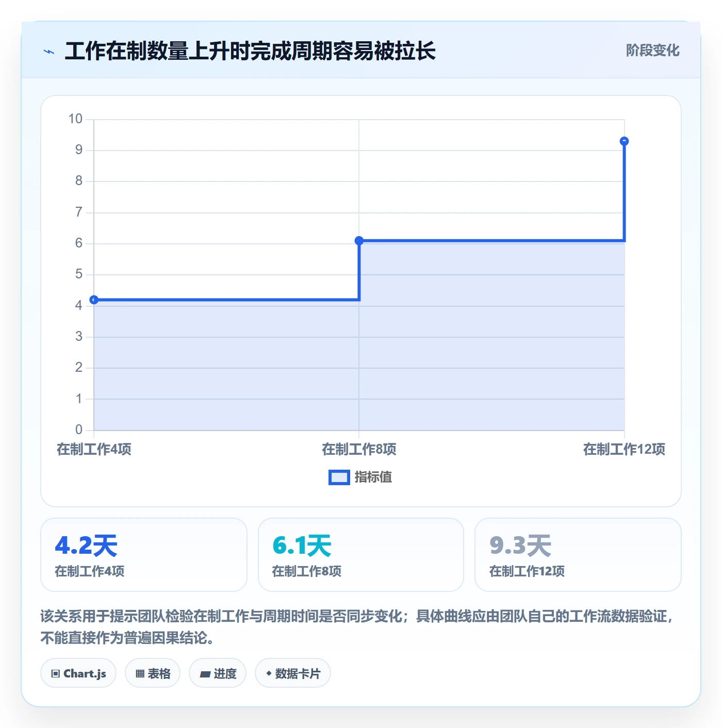Click the bar icon in 进度 chip
Screen dimensions: 722x728
[205, 674]
